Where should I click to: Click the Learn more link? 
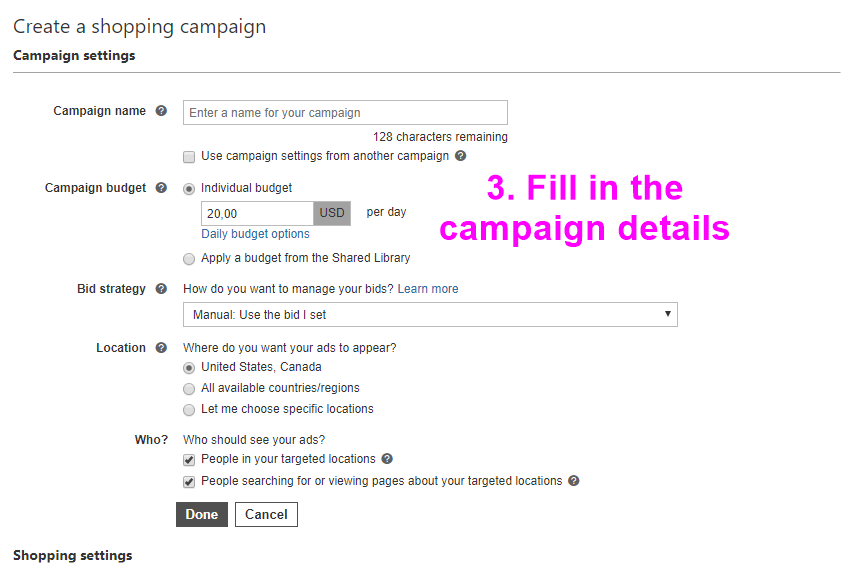pos(428,289)
